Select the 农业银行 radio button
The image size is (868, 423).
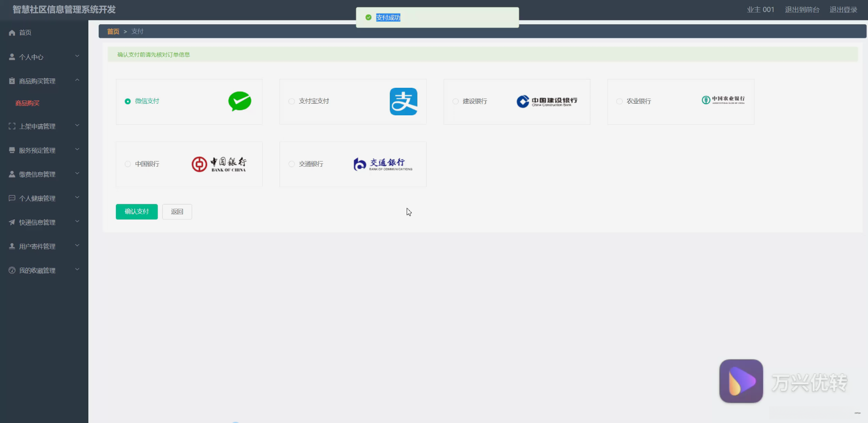pyautogui.click(x=619, y=101)
